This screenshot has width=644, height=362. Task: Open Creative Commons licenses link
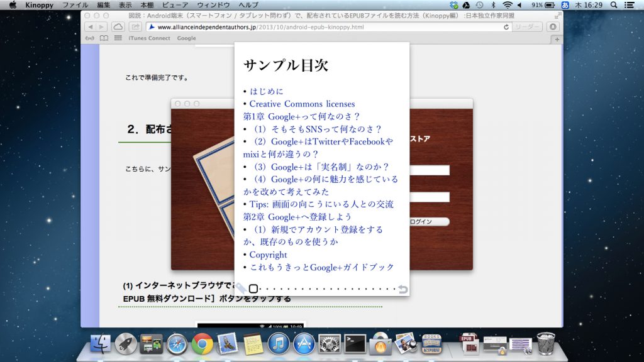point(302,104)
